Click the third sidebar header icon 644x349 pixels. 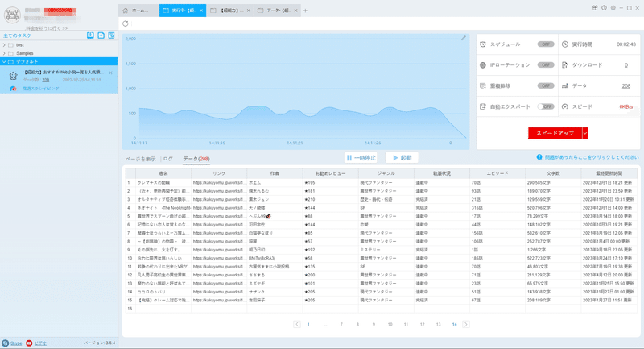111,35
